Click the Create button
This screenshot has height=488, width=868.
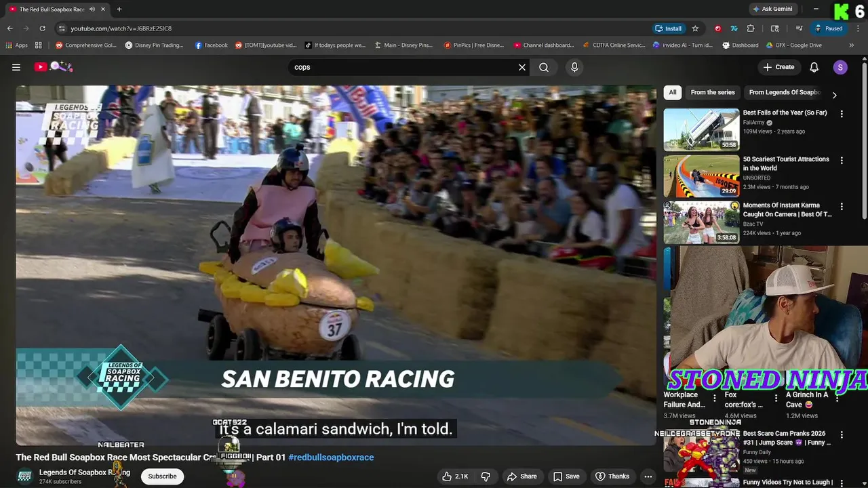(778, 67)
